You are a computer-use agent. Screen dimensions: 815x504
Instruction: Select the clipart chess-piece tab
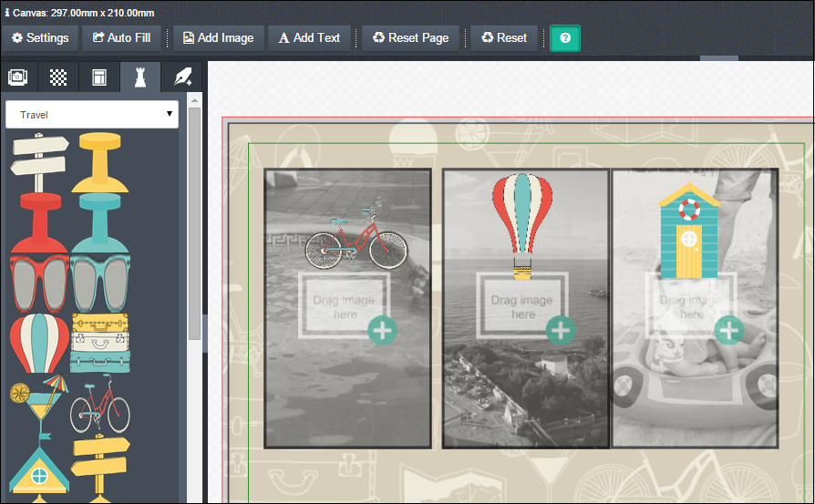(x=140, y=77)
